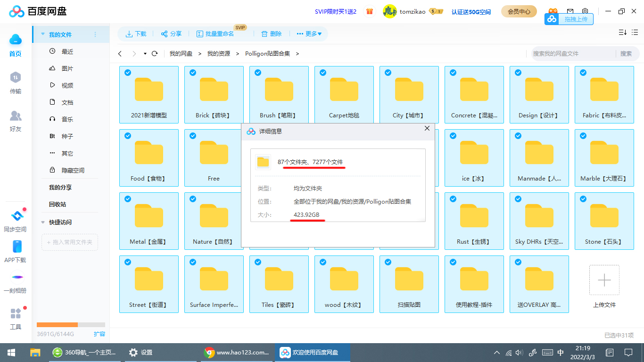Select 图片 in the sidebar
Viewport: 644px width, 362px height.
[67, 68]
